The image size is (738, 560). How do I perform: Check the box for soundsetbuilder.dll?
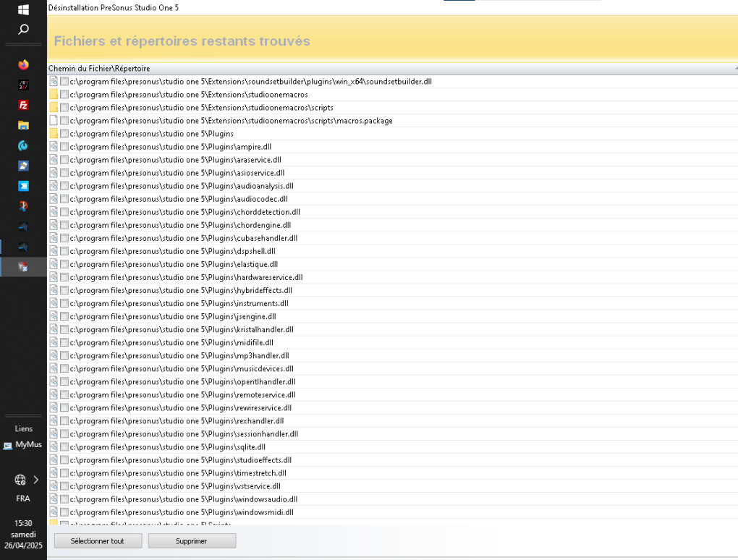pyautogui.click(x=64, y=82)
